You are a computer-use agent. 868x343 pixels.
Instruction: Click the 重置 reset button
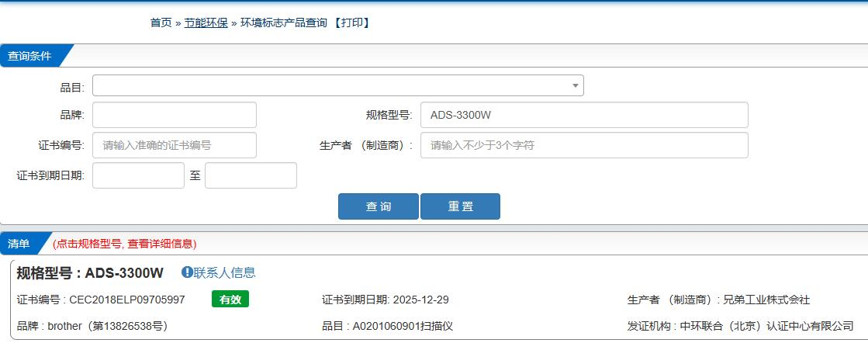click(460, 206)
